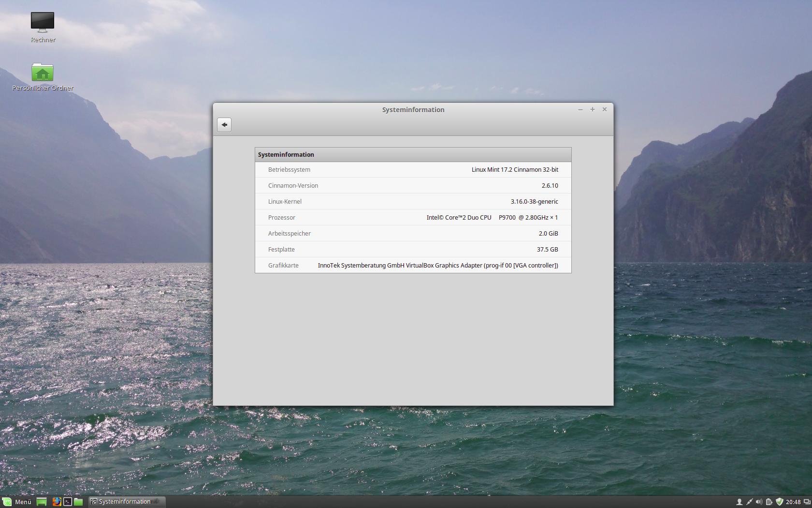The image size is (812, 508).
Task: Launch Firefox from the panel
Action: pyautogui.click(x=57, y=502)
